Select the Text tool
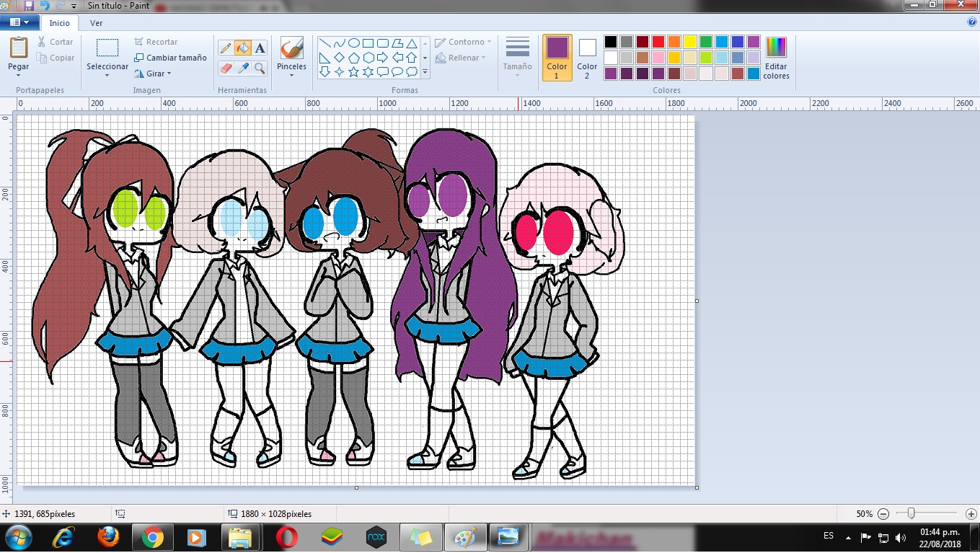Screen dimensions: 980x553 point(260,48)
